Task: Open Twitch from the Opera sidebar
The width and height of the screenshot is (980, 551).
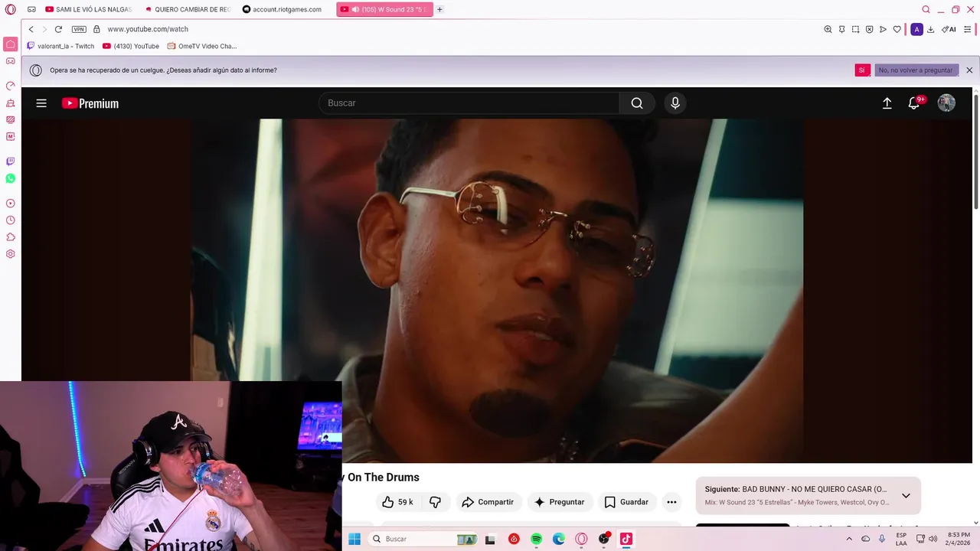Action: pos(10,161)
